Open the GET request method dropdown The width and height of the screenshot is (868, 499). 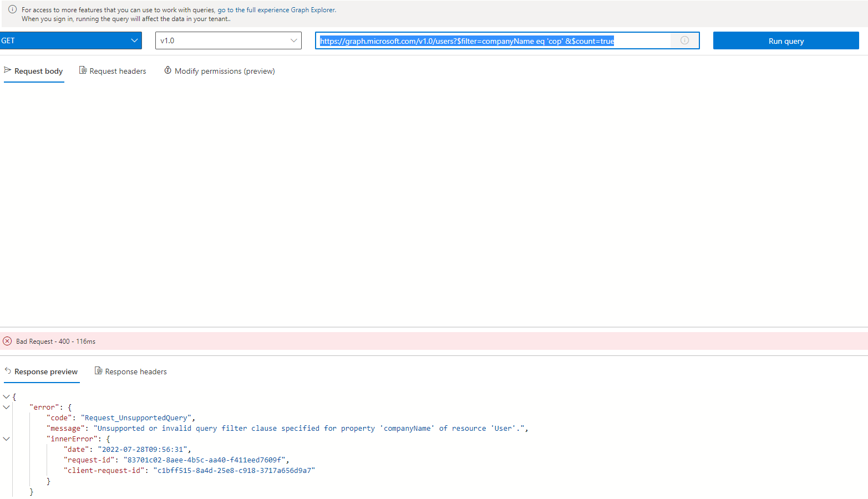(133, 40)
